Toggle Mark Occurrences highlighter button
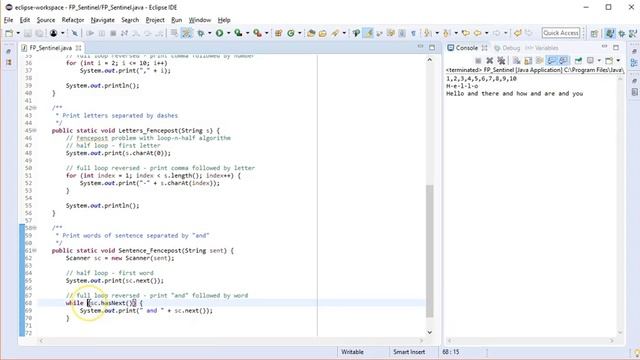Screen dimensions: 640x360 click(368, 33)
